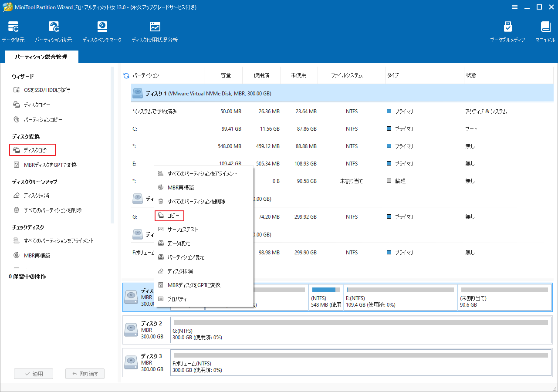The height and width of the screenshot is (392, 558).
Task: Open the hamburger menu at top right
Action: pyautogui.click(x=514, y=7)
